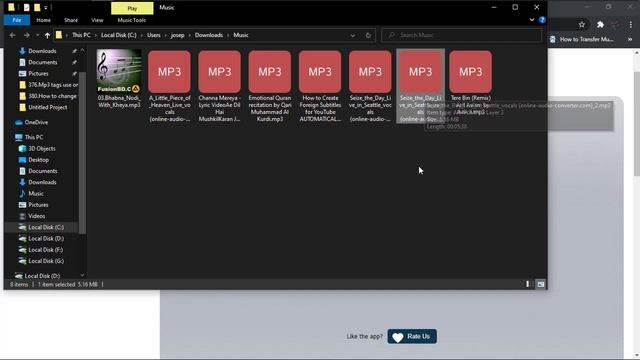
Task: Select Local Disk (F:) in navigation pane
Action: 42,250
